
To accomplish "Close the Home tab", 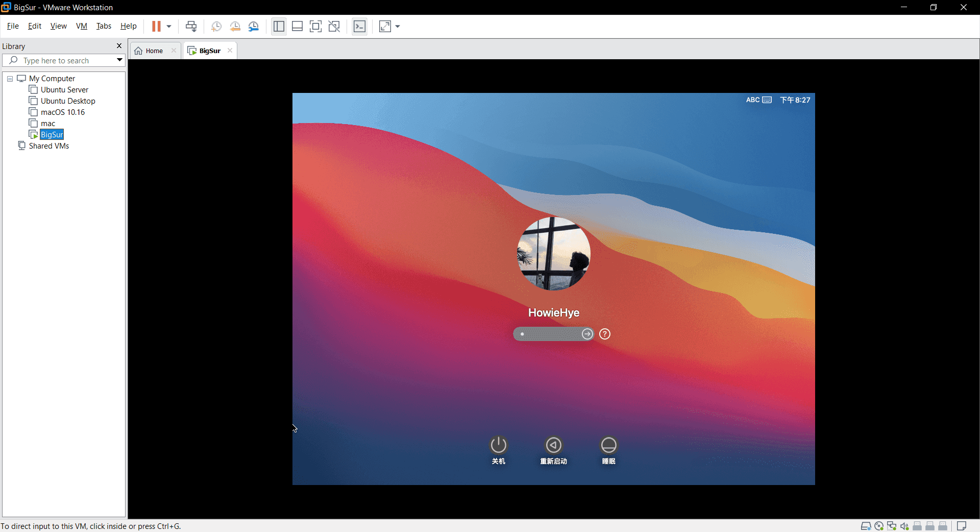I will point(174,51).
